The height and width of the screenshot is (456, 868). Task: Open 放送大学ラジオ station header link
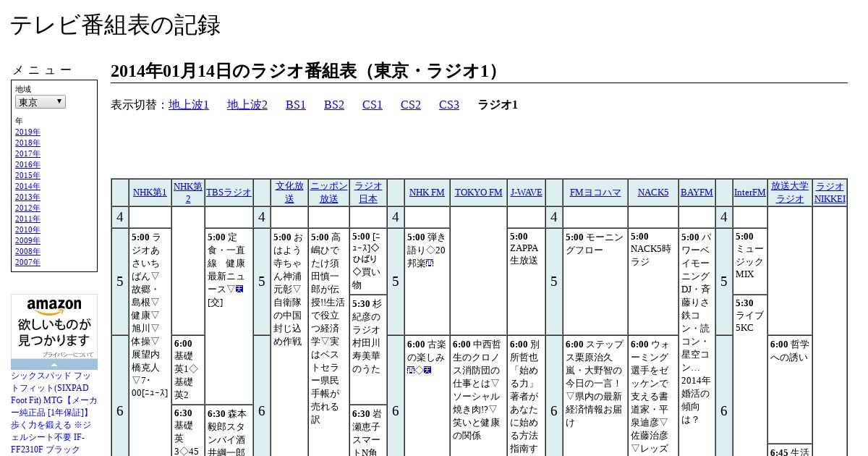click(789, 193)
